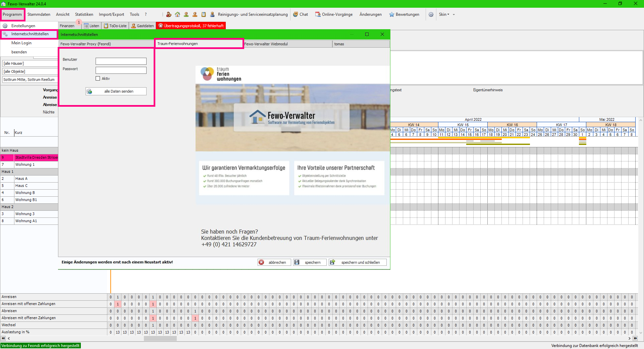This screenshot has width=644, height=349.
Task: Maximize the Internetschnittstellen dialog
Action: [x=367, y=34]
